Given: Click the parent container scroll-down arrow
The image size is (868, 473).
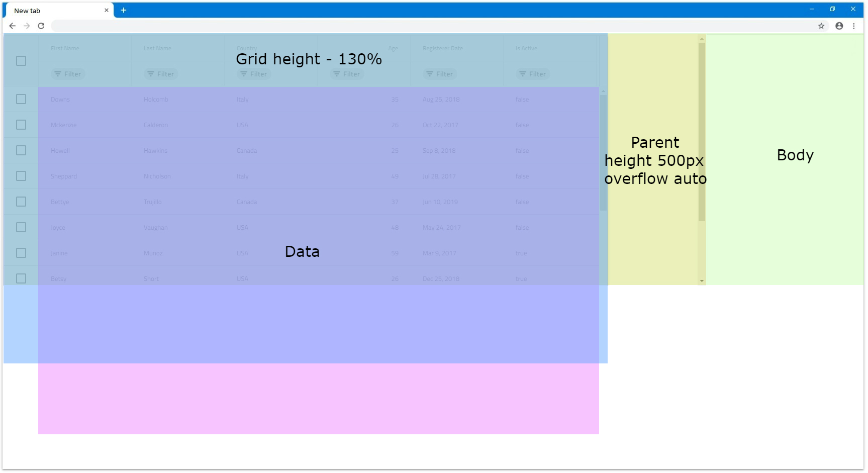Looking at the screenshot, I should [702, 281].
